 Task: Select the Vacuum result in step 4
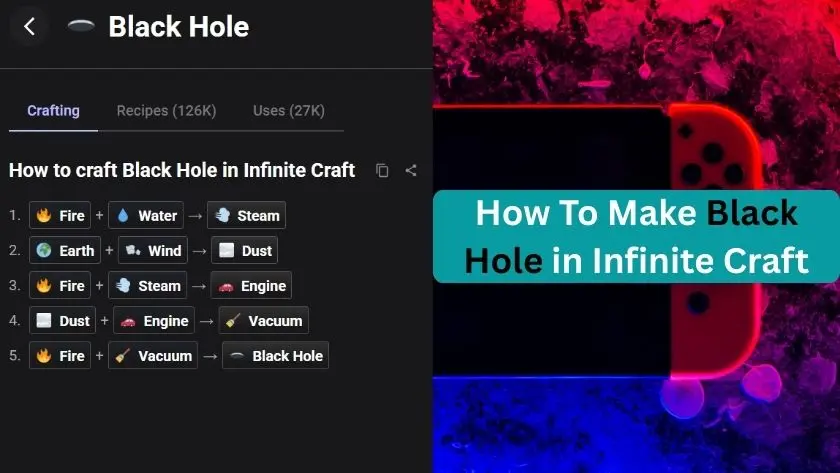[264, 320]
